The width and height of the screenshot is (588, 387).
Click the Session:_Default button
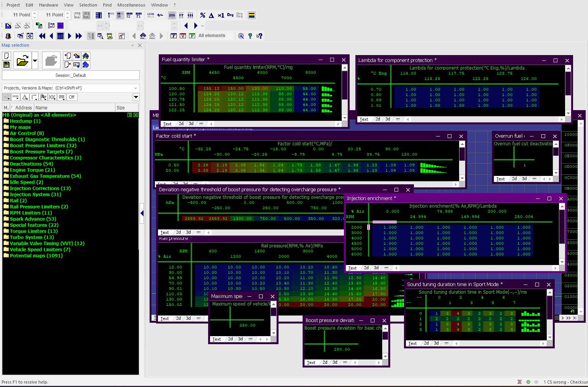[71, 75]
